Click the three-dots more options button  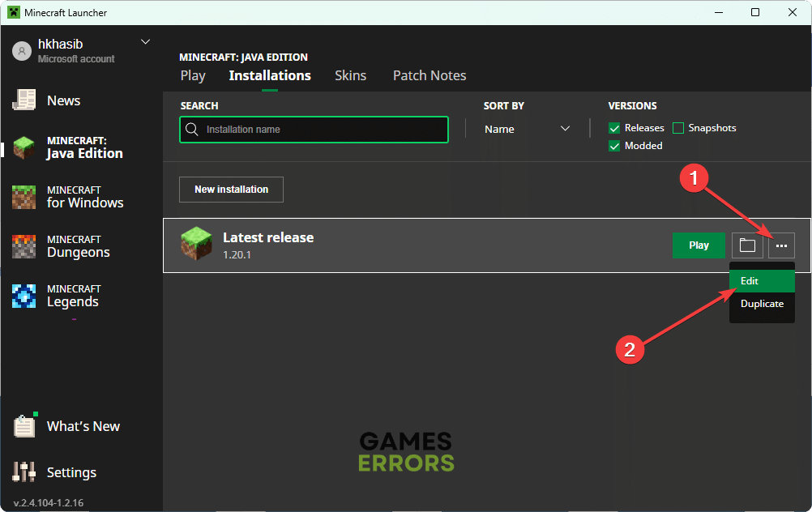coord(781,245)
